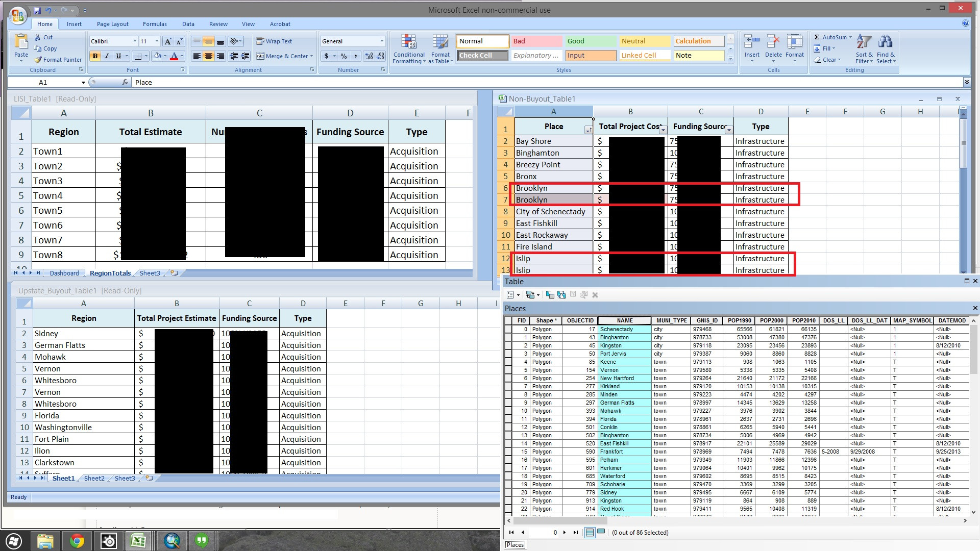The width and height of the screenshot is (980, 551).
Task: Open the Formulas ribbon tab
Action: (x=155, y=24)
